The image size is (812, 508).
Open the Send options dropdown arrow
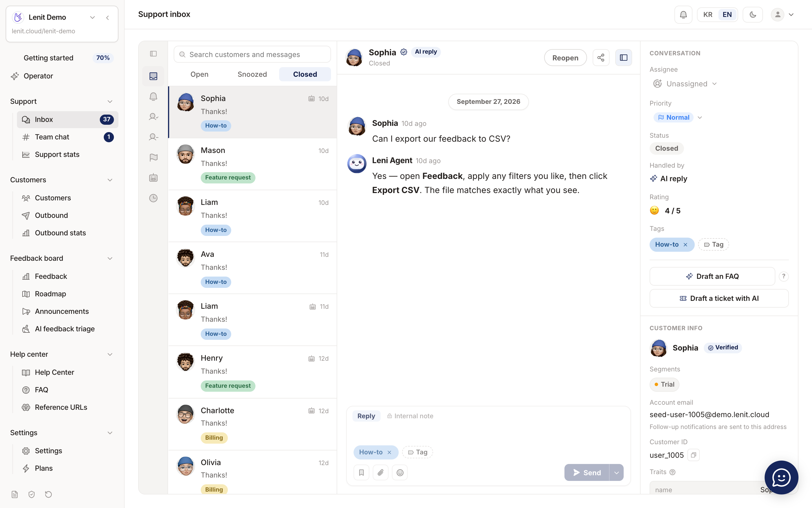[x=616, y=472]
